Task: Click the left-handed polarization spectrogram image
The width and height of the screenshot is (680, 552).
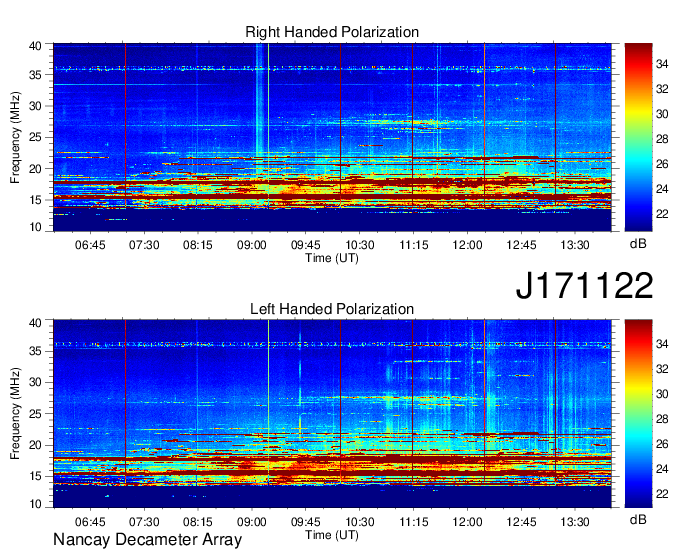Action: click(332, 414)
